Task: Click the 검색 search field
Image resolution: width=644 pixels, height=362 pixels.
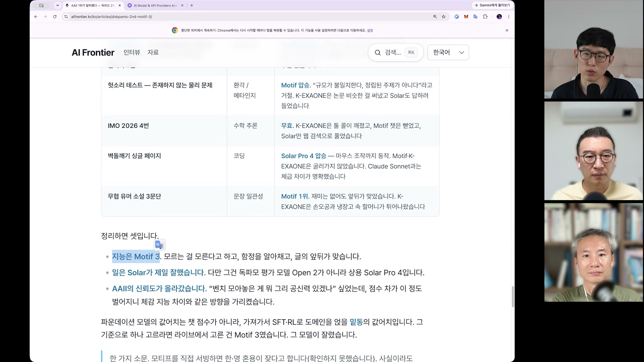Action: pos(395,53)
